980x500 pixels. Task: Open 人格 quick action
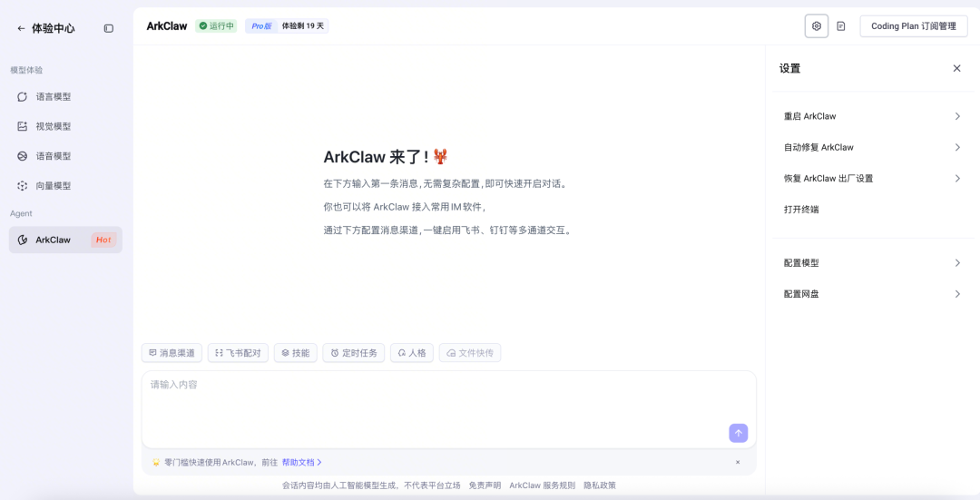pos(412,352)
